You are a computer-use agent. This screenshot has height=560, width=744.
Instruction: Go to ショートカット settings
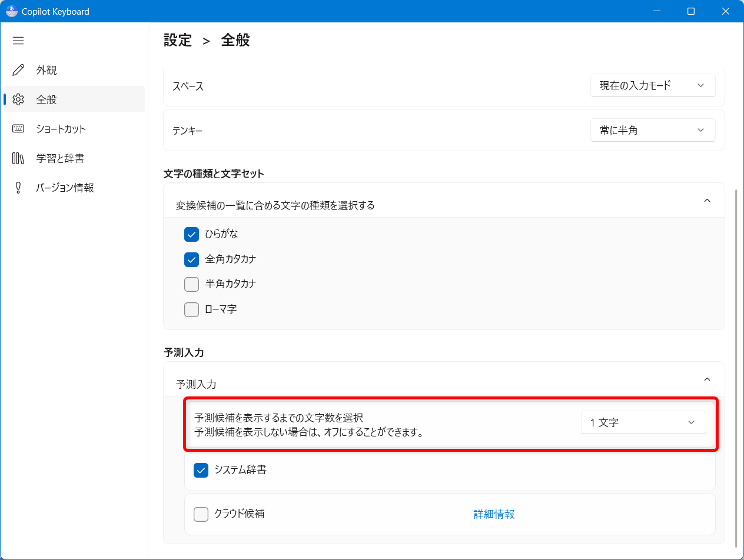(74, 129)
